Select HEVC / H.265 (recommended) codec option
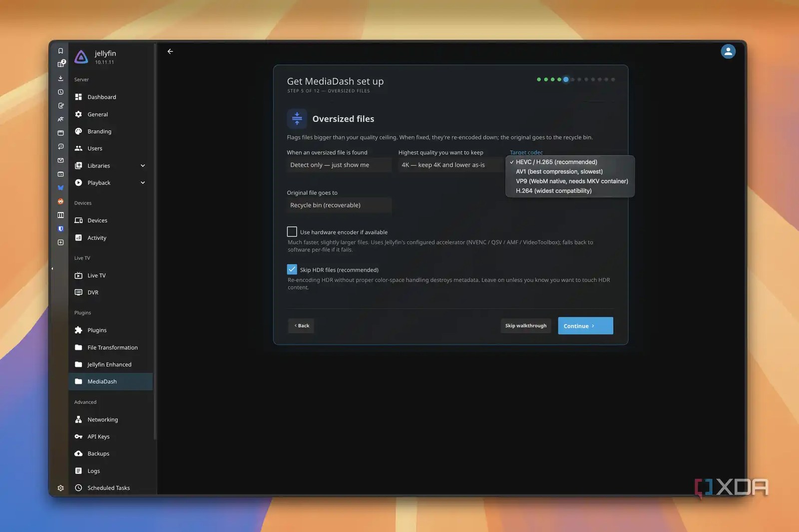The height and width of the screenshot is (532, 799). pyautogui.click(x=570, y=162)
